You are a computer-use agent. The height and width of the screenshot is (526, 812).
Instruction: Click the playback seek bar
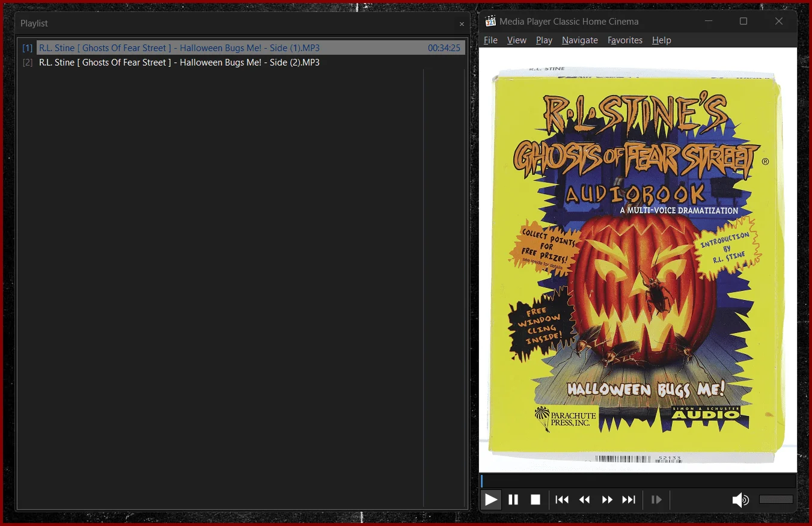click(638, 481)
